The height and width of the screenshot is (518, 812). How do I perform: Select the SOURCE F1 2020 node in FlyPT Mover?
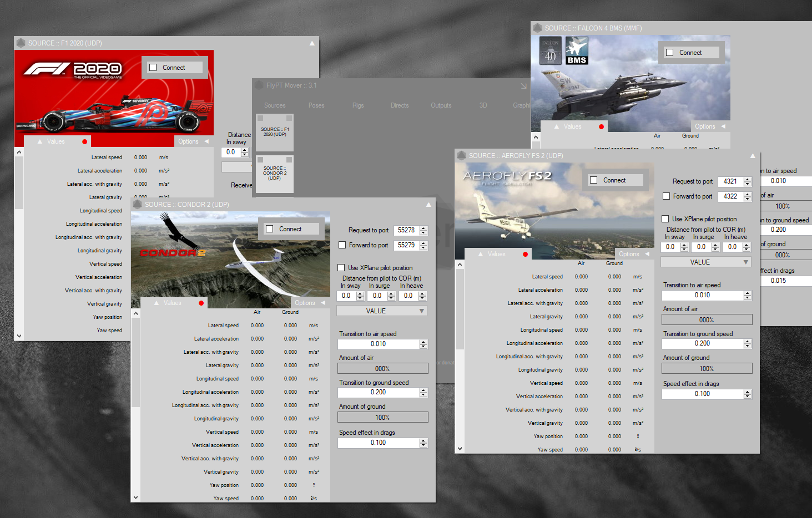(275, 132)
